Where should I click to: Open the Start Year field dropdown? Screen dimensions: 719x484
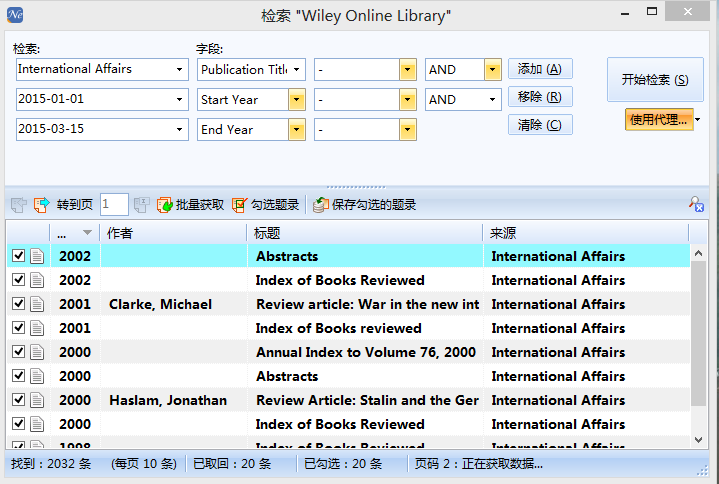[x=297, y=99]
